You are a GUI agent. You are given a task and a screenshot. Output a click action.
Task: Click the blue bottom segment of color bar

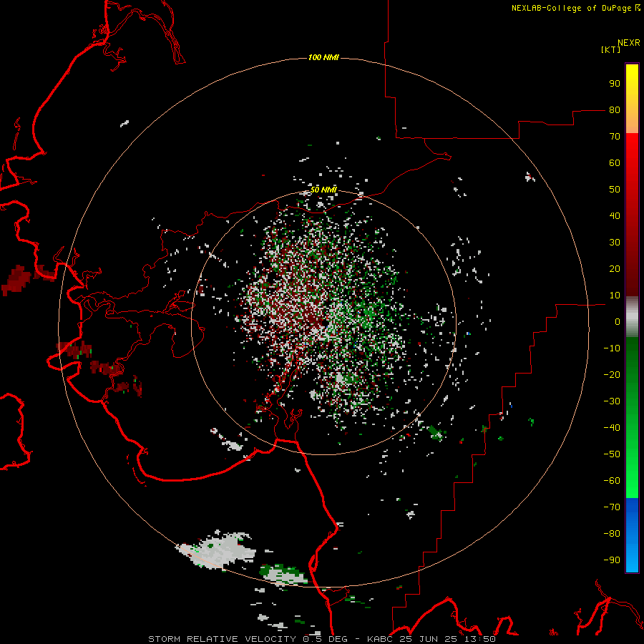(632, 535)
